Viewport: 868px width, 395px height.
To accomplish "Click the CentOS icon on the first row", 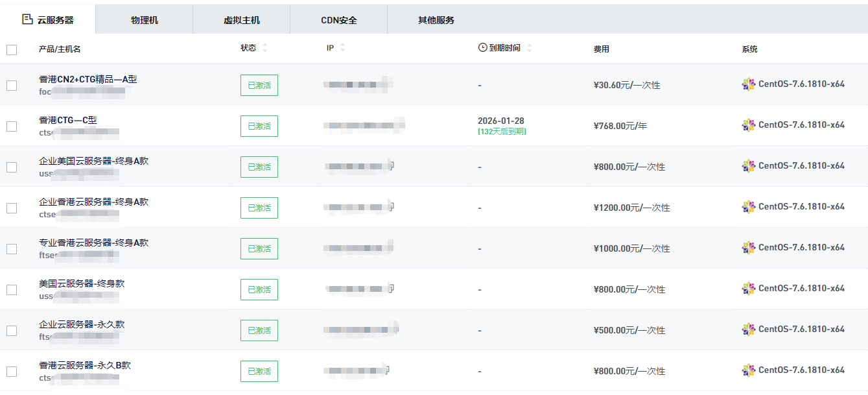I will coord(748,84).
